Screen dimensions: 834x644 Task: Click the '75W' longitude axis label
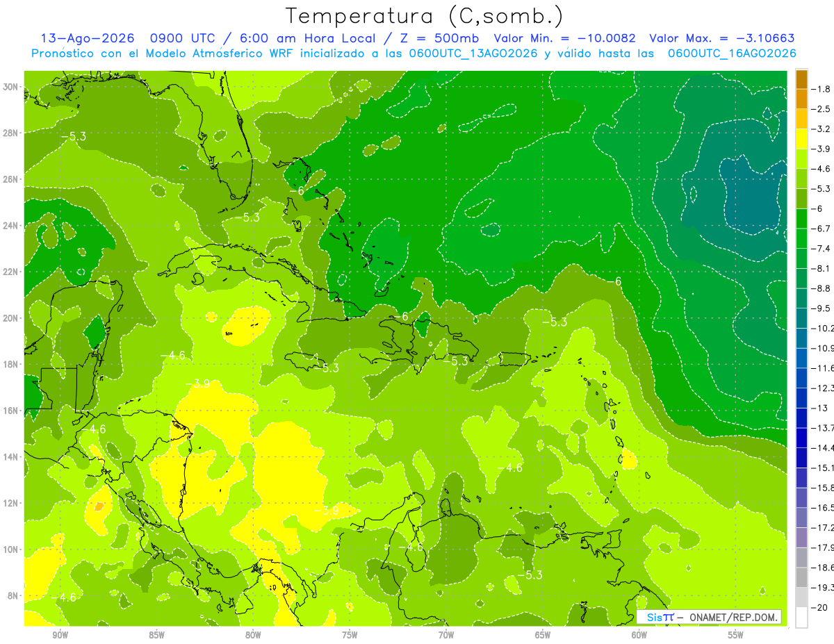tap(350, 636)
